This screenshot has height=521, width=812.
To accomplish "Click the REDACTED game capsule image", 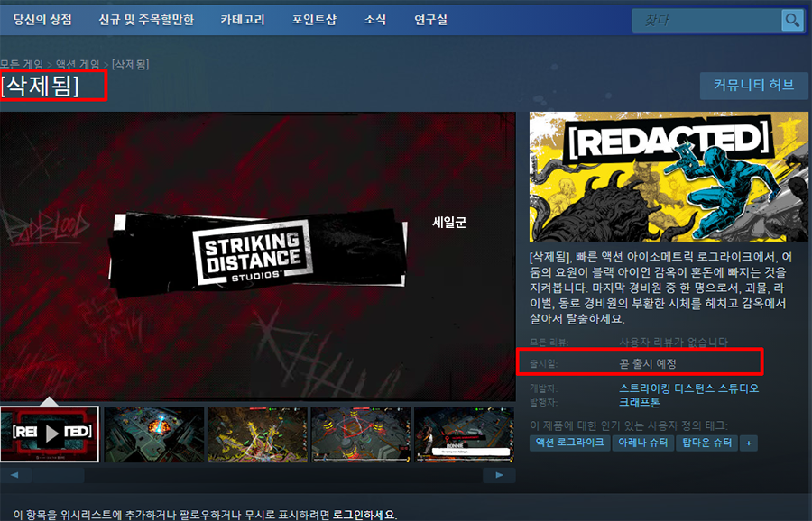I will pos(669,177).
